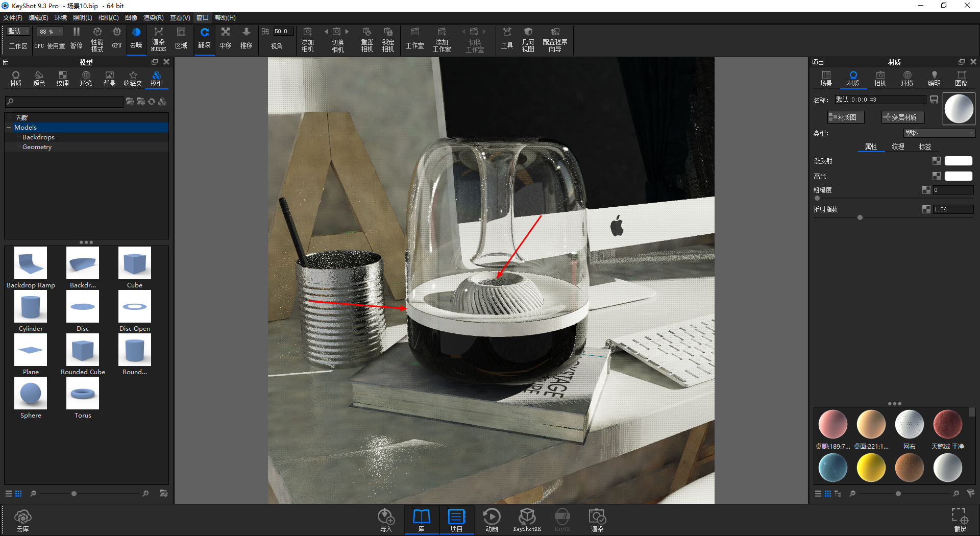Viewport: 980px width, 536px height.
Task: Select the 平移 pan camera tool
Action: (225, 38)
